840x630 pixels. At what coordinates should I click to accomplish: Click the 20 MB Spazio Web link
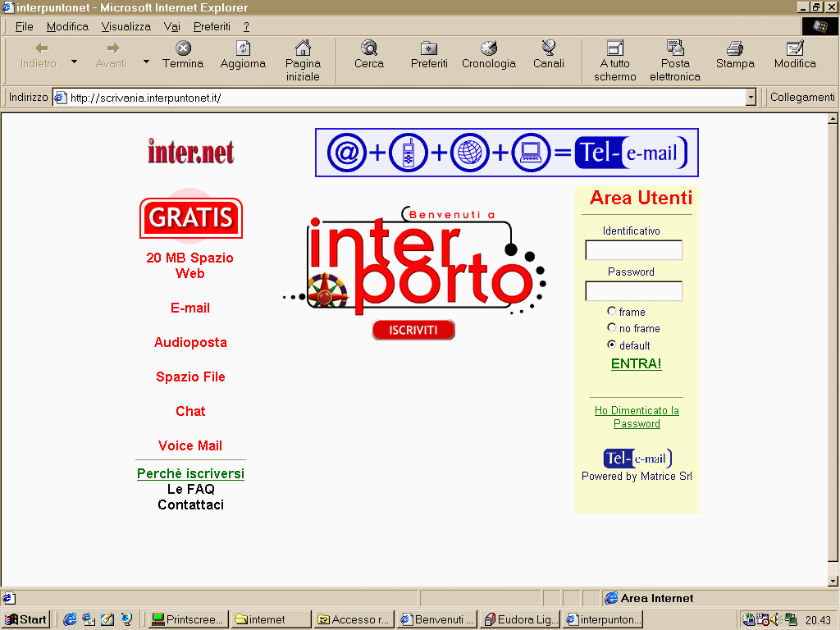click(x=190, y=265)
